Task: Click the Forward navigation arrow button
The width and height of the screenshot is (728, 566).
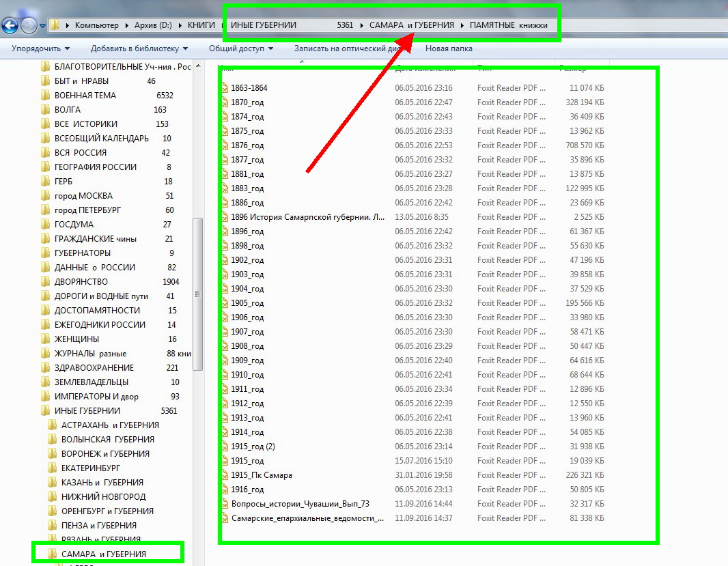Action: point(29,26)
